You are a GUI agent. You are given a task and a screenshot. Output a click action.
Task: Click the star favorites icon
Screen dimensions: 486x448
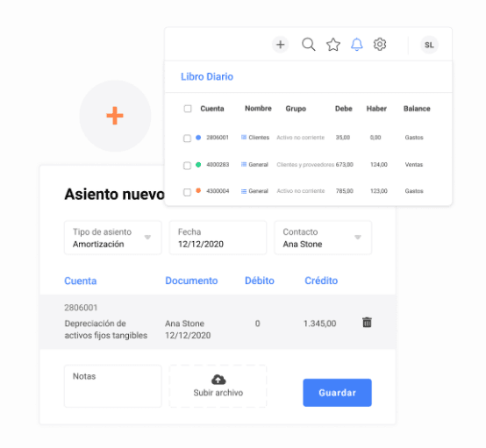pos(333,45)
